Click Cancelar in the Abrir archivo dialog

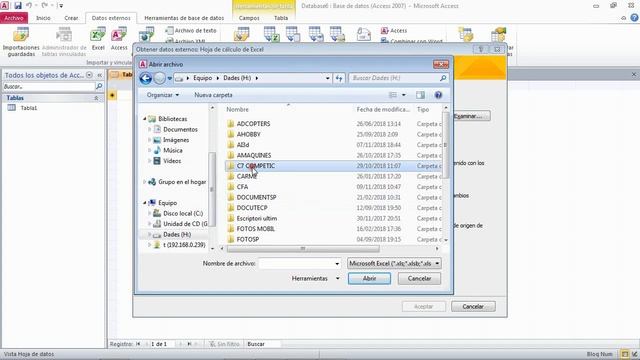click(x=419, y=278)
